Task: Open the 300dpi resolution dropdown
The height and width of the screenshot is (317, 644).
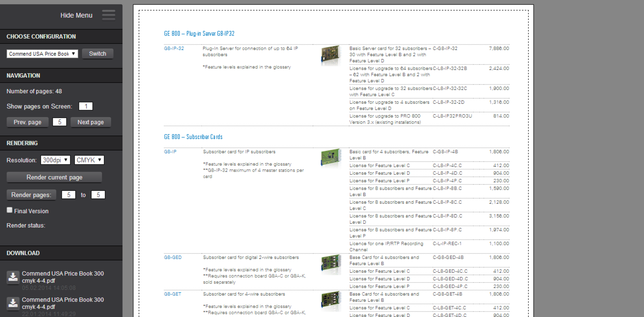Action: (55, 160)
